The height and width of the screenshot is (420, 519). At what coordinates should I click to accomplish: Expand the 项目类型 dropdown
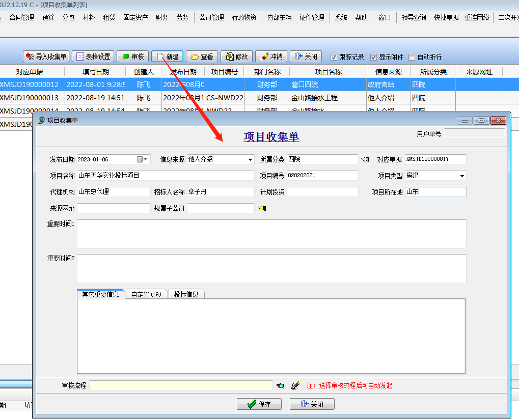tap(462, 176)
